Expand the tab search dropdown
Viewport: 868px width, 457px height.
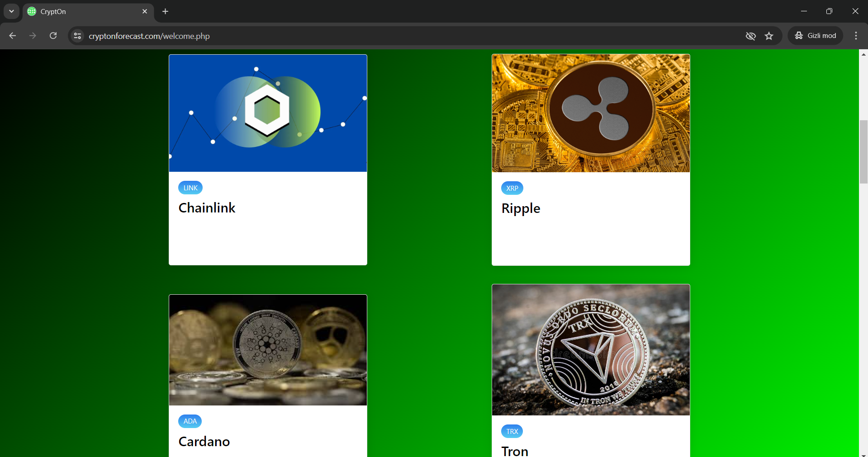click(11, 11)
